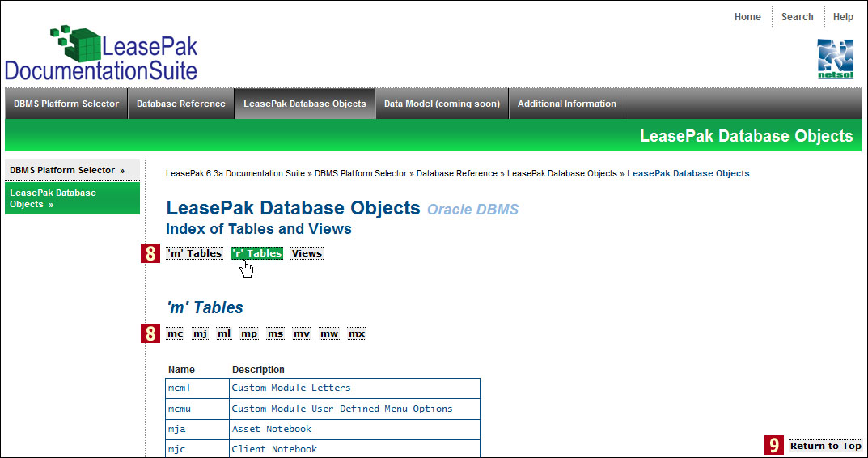Open the Search link
This screenshot has width=868, height=458.
[x=797, y=17]
